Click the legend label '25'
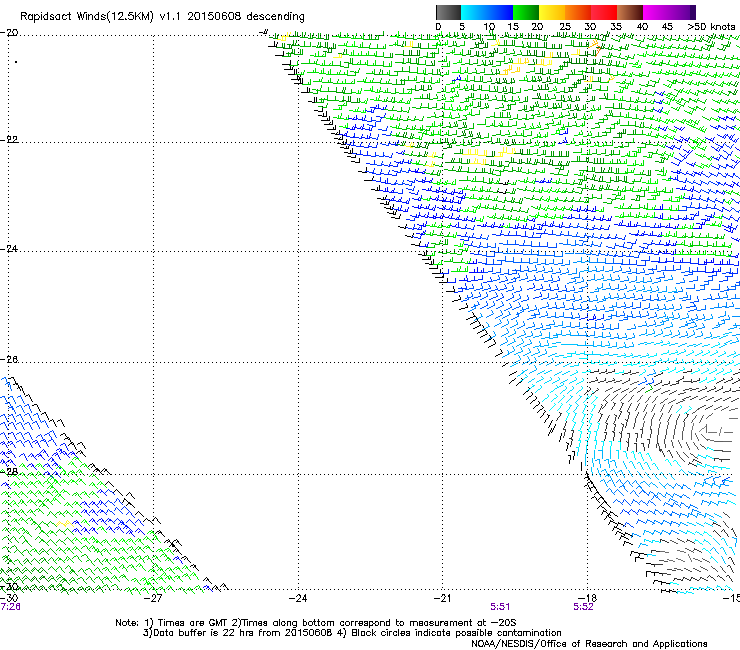The width and height of the screenshot is (740, 650). [x=565, y=27]
